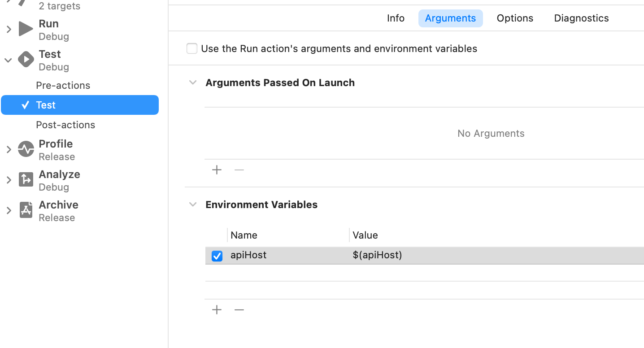The height and width of the screenshot is (348, 644).
Task: Select the Run scheme action icon
Action: coord(26,29)
